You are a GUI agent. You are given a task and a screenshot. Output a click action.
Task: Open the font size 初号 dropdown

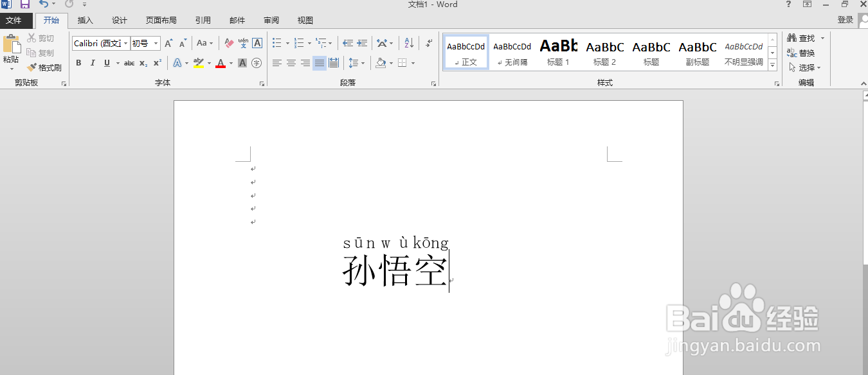pyautogui.click(x=156, y=44)
